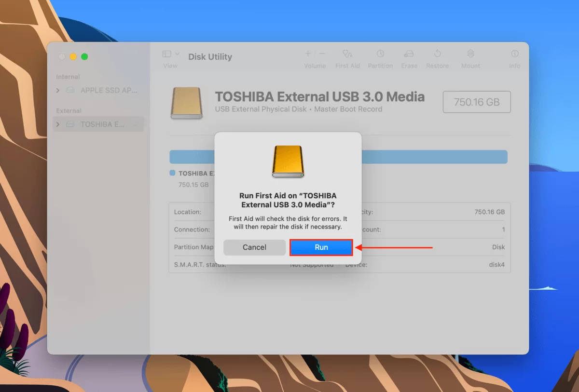Click the TOSHIBA drive icon in the dialog
579x392 pixels.
tap(288, 162)
